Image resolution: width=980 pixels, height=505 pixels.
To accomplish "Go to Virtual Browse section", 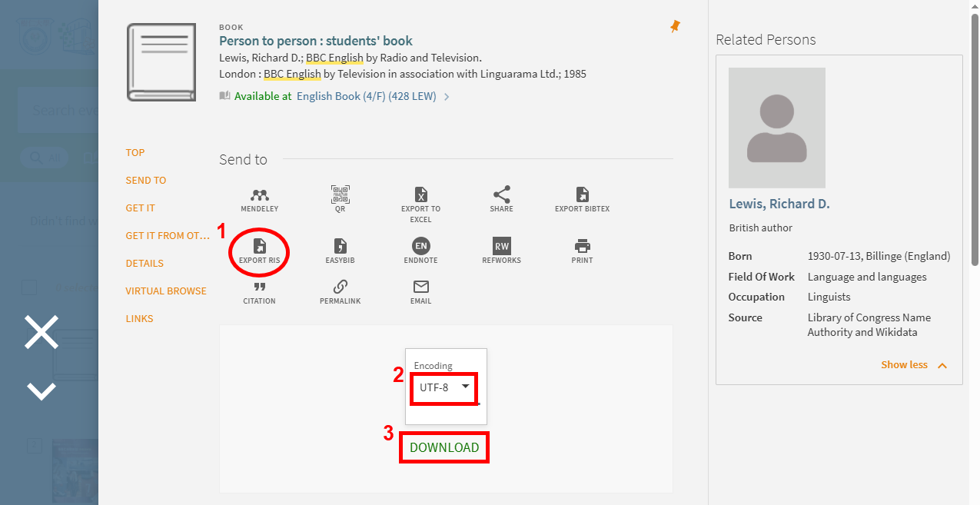I will (166, 291).
